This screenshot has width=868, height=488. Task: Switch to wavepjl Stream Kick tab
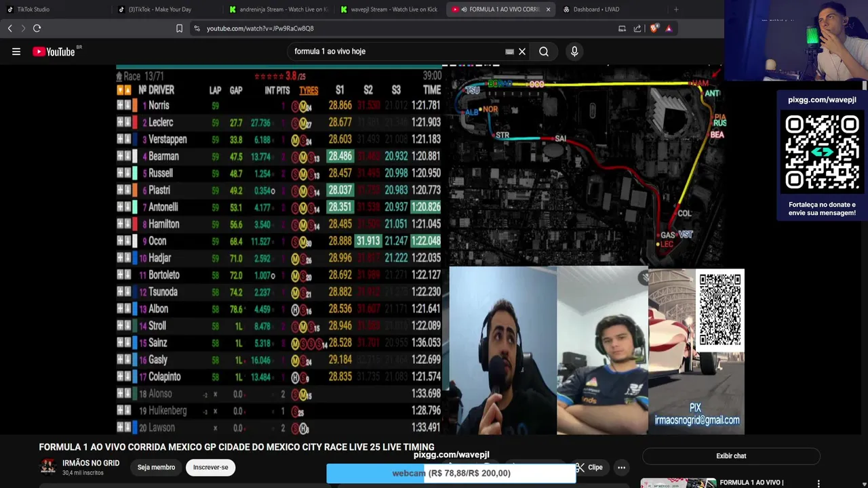pyautogui.click(x=389, y=9)
